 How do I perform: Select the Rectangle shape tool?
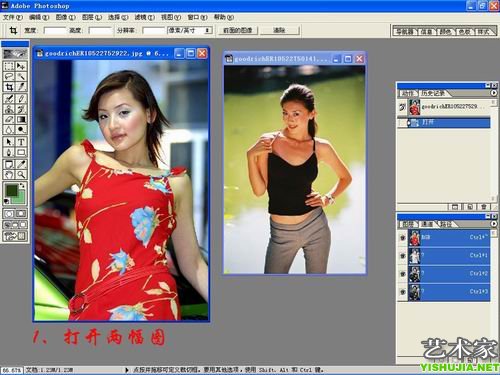[x=21, y=152]
